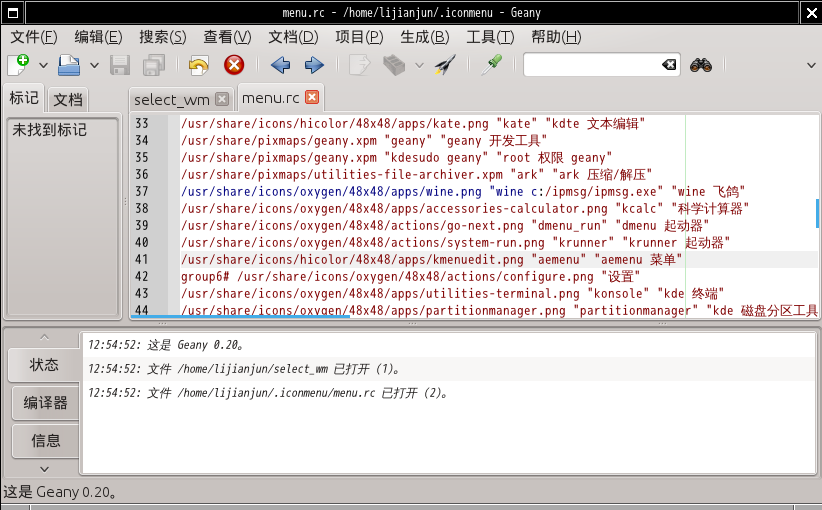This screenshot has height=510, width=822.
Task: Click the editor horizontal scrollbar
Action: coord(240,316)
